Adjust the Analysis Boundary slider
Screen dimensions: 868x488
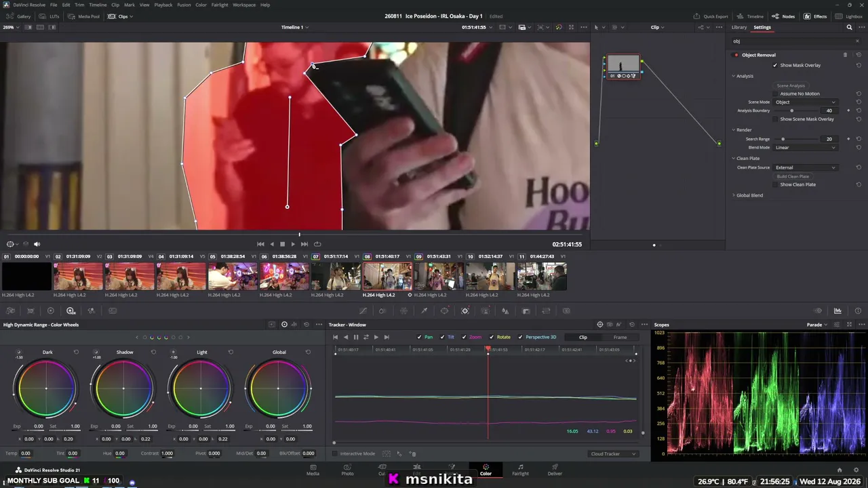[x=791, y=110]
